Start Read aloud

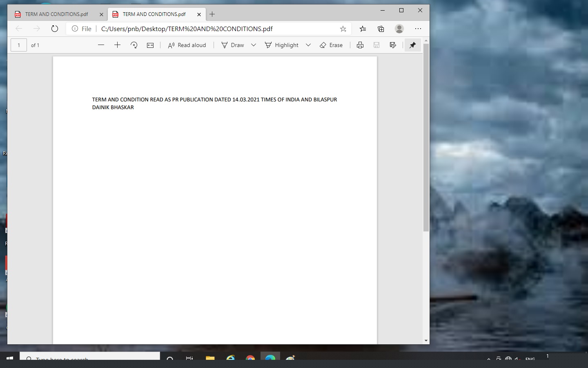tap(187, 45)
